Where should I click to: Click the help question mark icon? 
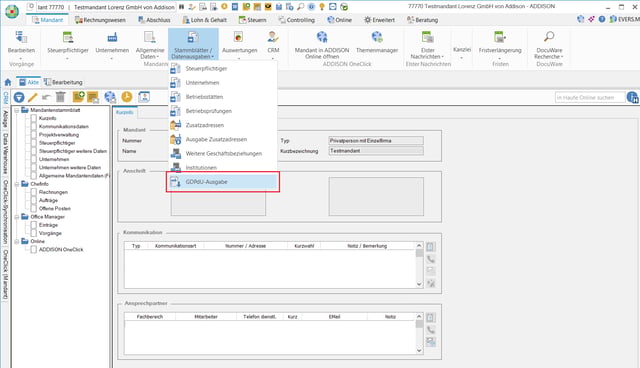[x=602, y=19]
